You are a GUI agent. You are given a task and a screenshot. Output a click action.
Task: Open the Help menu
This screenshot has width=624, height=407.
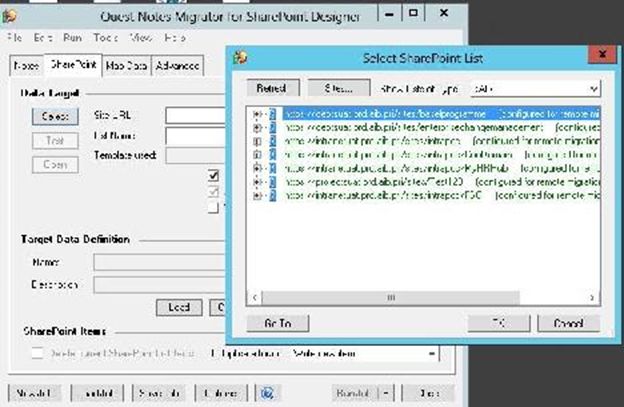(175, 38)
